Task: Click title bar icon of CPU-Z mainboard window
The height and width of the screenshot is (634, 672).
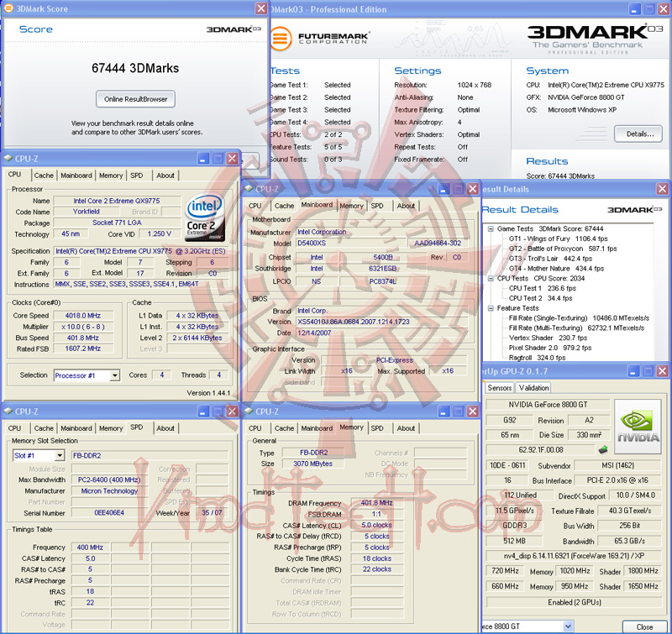Action: tap(249, 189)
